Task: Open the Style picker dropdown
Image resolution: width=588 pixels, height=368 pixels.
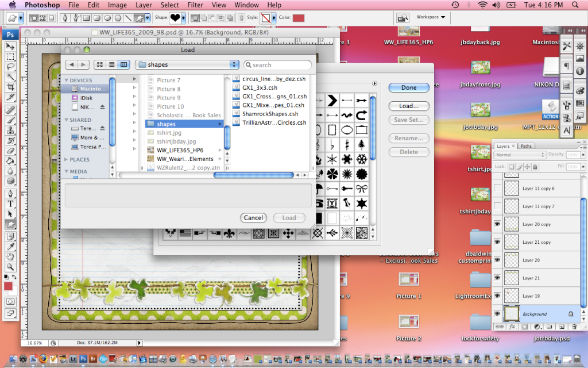Action: [x=274, y=18]
